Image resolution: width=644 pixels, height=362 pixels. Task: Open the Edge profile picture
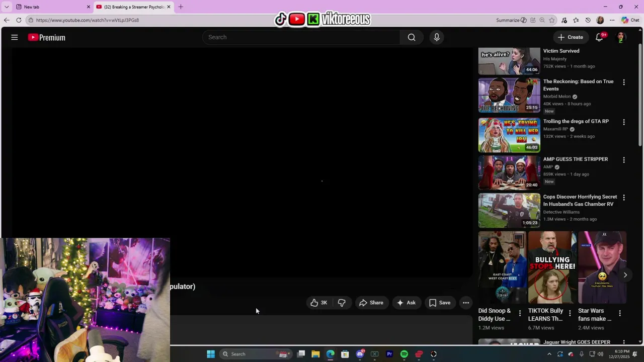coord(600,20)
